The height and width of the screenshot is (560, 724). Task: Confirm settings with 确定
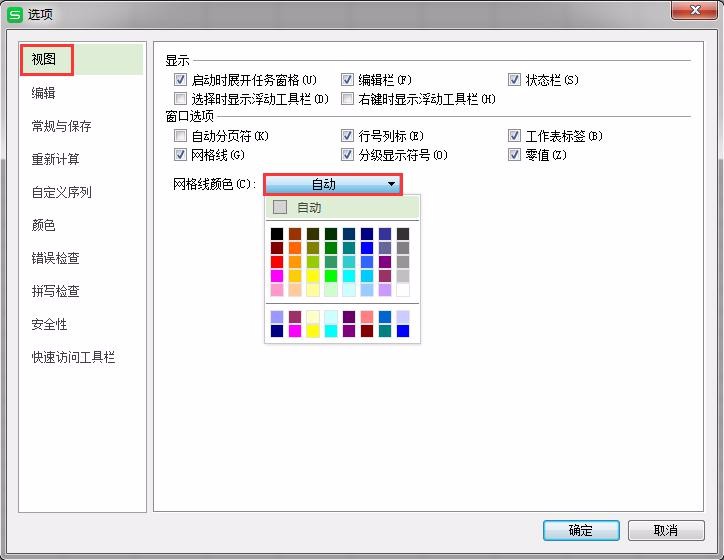tap(581, 530)
